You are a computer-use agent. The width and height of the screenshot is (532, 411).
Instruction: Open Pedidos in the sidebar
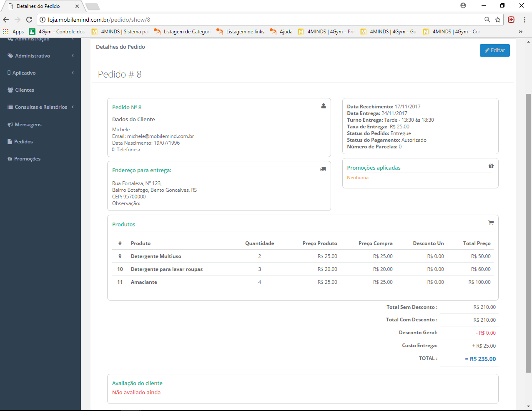point(23,142)
